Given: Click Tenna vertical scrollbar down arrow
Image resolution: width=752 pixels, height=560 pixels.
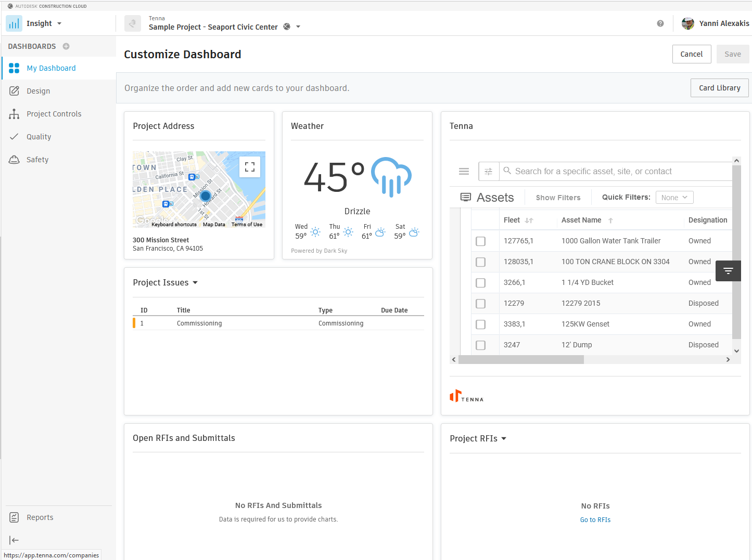Looking at the screenshot, I should [x=736, y=351].
